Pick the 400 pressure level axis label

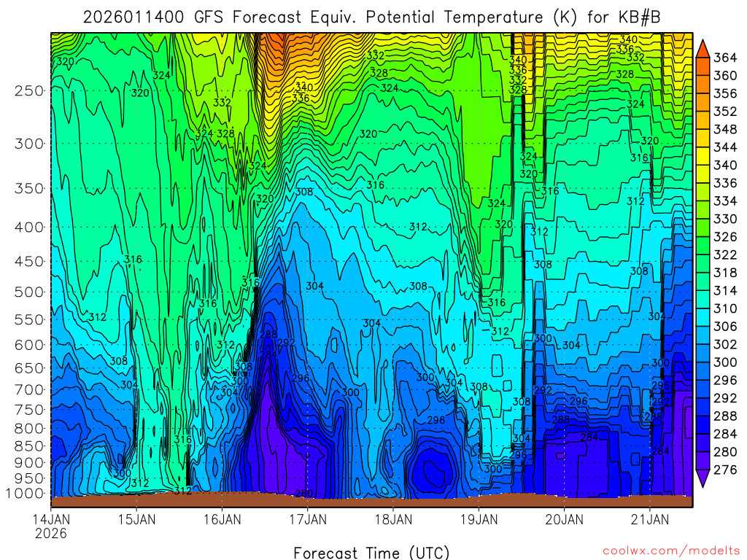pos(29,227)
